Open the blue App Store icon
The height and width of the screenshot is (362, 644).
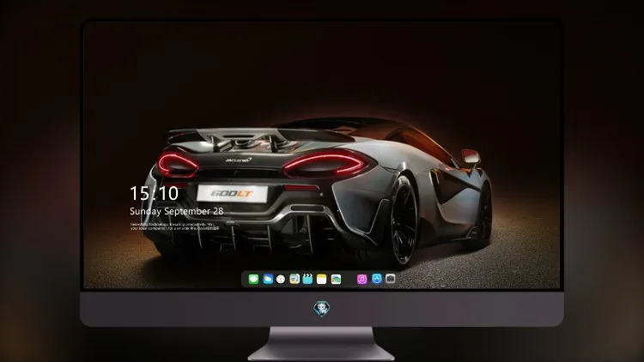coord(377,279)
